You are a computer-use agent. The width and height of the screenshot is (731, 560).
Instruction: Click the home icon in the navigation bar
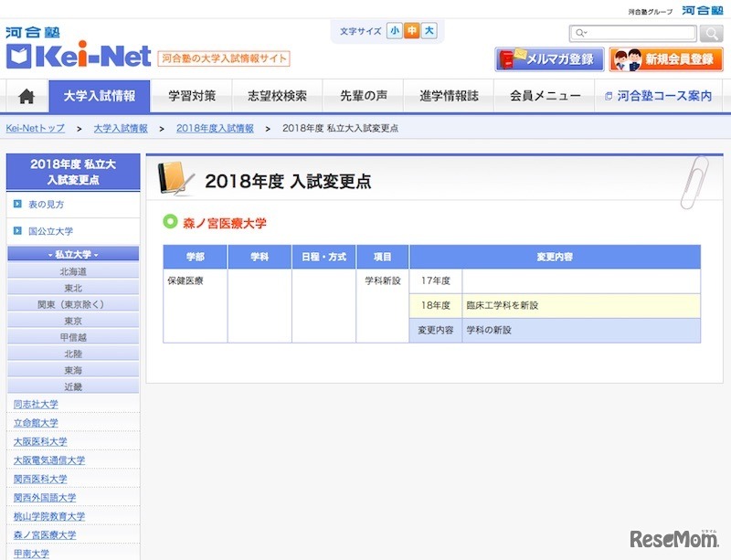point(27,95)
